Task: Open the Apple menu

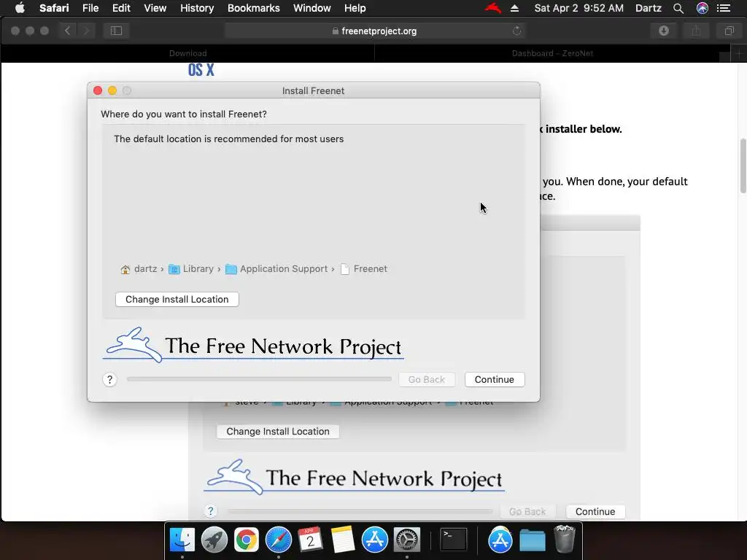Action: tap(20, 8)
